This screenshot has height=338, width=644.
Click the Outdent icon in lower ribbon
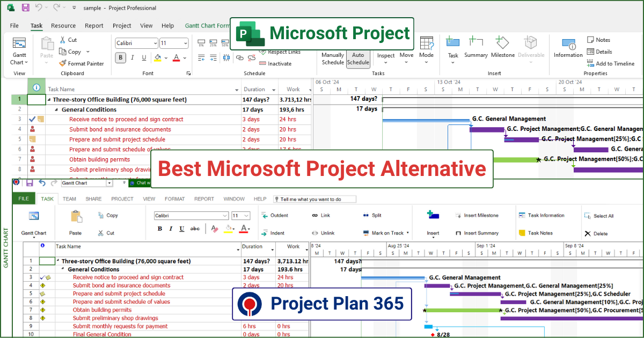[265, 216]
